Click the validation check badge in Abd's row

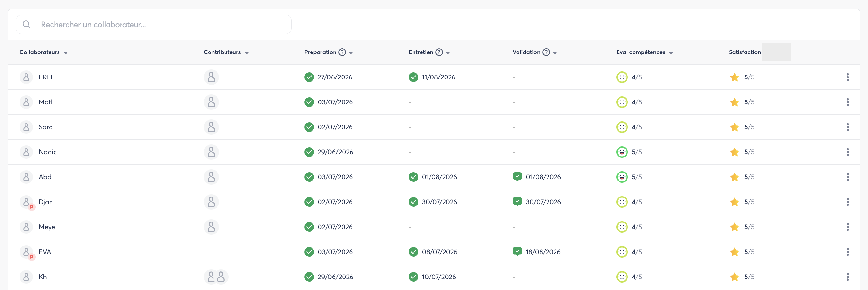point(517,177)
